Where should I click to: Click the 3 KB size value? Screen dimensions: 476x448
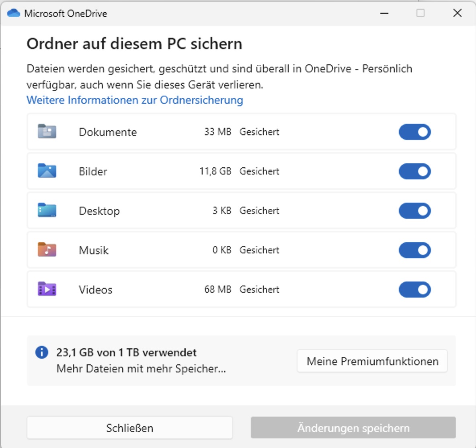click(222, 210)
